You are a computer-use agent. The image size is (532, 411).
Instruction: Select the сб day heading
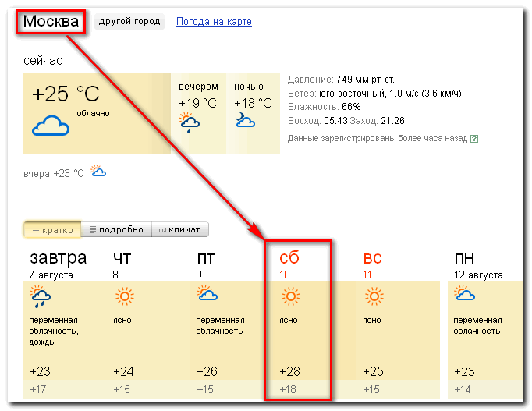point(289,258)
